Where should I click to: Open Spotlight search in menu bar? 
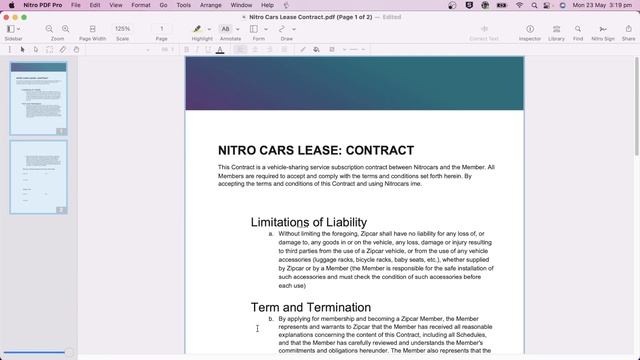tap(534, 5)
